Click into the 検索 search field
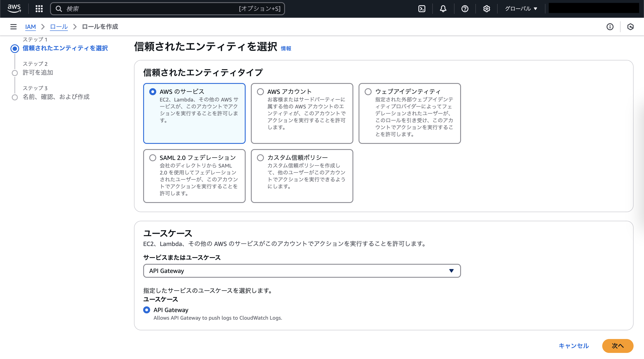 click(x=167, y=9)
